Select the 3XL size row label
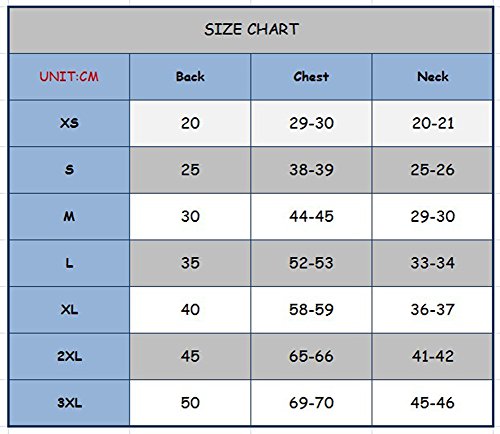The image size is (500, 434). click(69, 403)
